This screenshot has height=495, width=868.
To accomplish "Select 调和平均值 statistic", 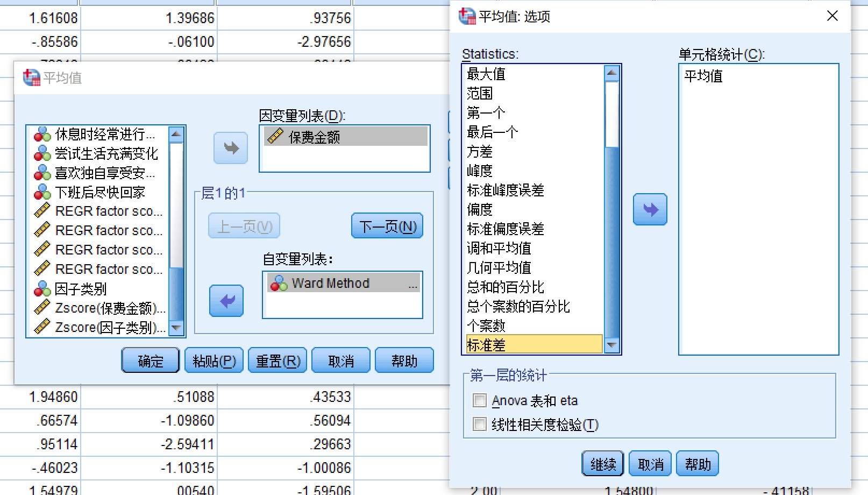I will [534, 248].
